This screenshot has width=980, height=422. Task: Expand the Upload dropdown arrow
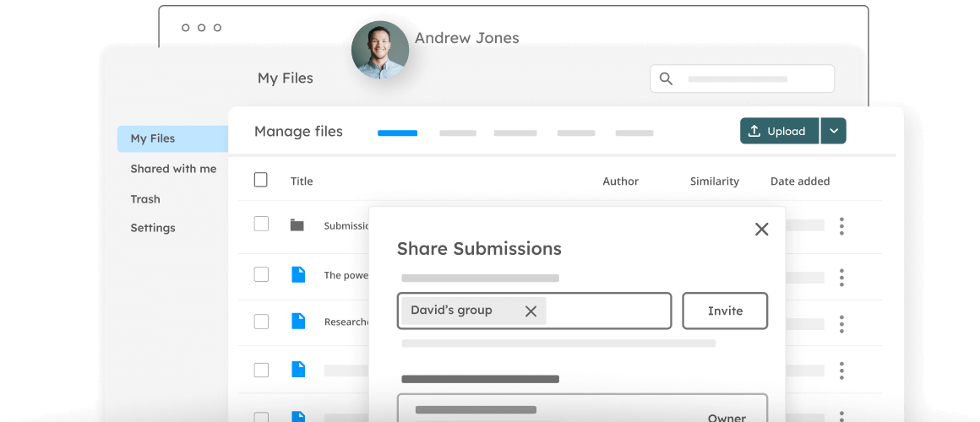[x=834, y=131]
